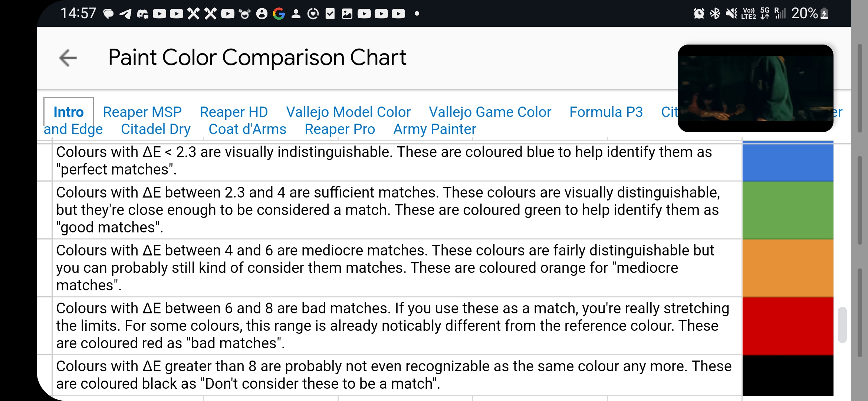Tap the Discord notification icon

pyautogui.click(x=142, y=14)
